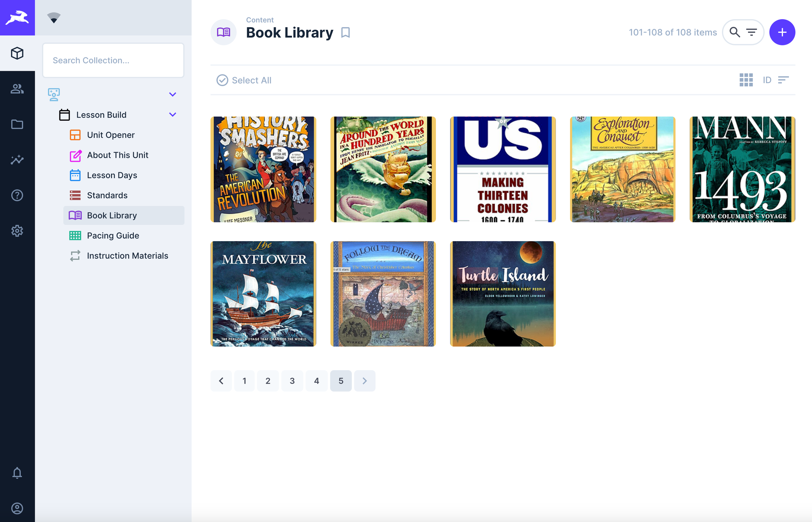Open the Instruction Materials collection
This screenshot has width=812, height=522.
(127, 255)
